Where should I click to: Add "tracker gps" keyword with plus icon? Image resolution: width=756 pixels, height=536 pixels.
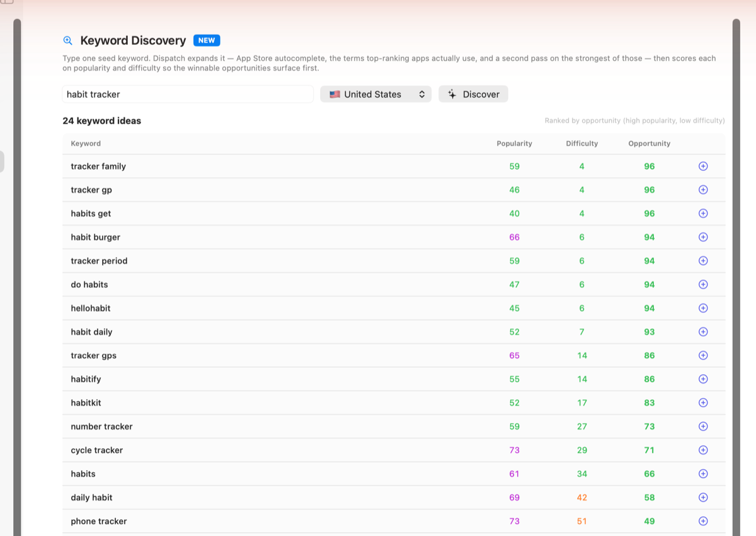point(703,355)
